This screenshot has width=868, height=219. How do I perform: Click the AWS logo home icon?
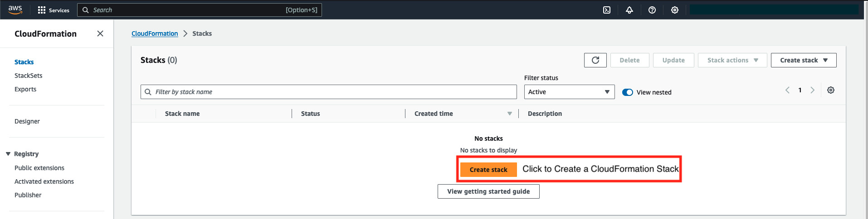[x=15, y=10]
